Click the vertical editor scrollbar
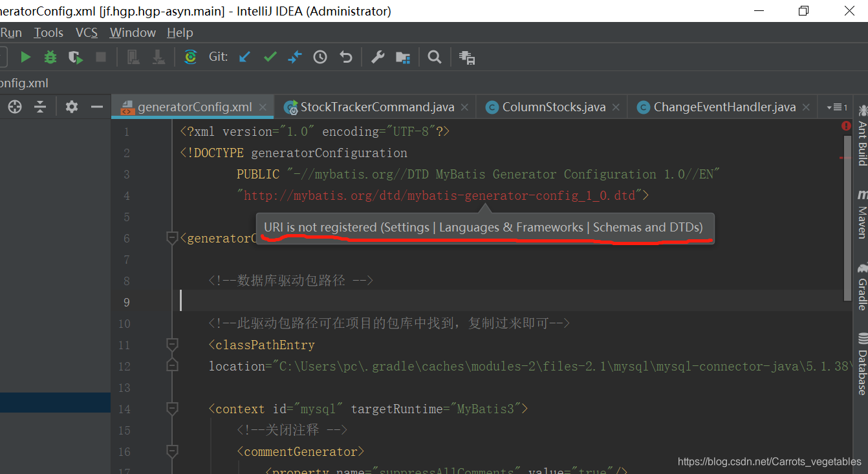Image resolution: width=868 pixels, height=474 pixels. (848, 217)
